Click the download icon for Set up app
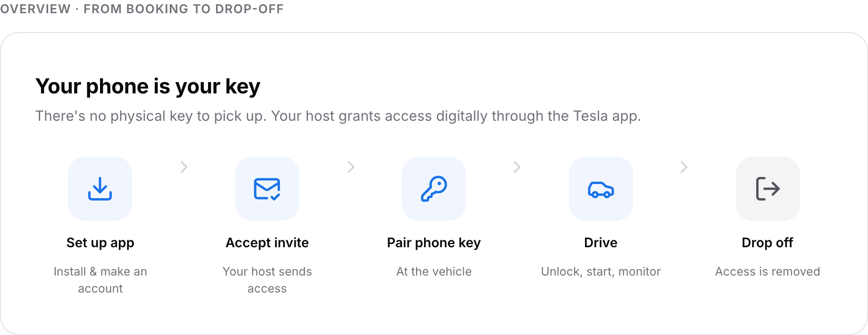Screen dimensions: 868x335 click(100, 189)
